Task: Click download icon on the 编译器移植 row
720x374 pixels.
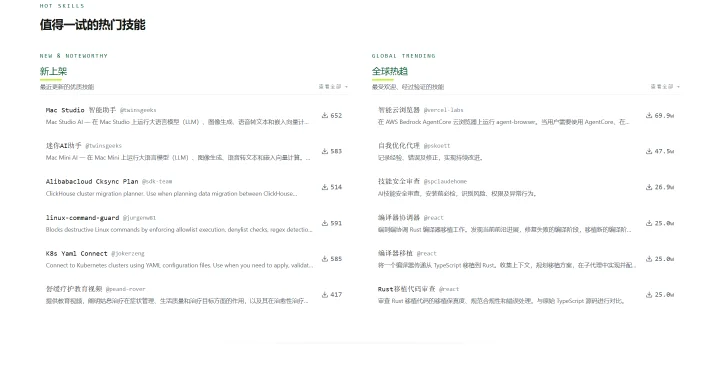Action: [649, 259]
